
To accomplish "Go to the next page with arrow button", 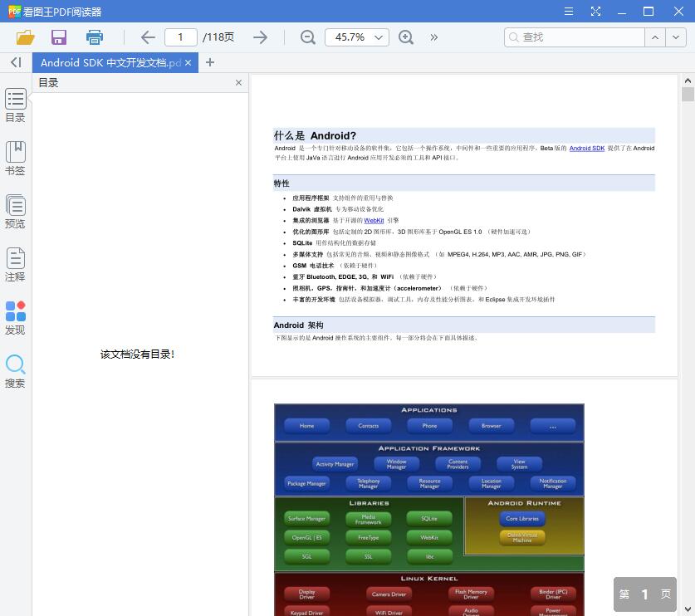I will [260, 37].
